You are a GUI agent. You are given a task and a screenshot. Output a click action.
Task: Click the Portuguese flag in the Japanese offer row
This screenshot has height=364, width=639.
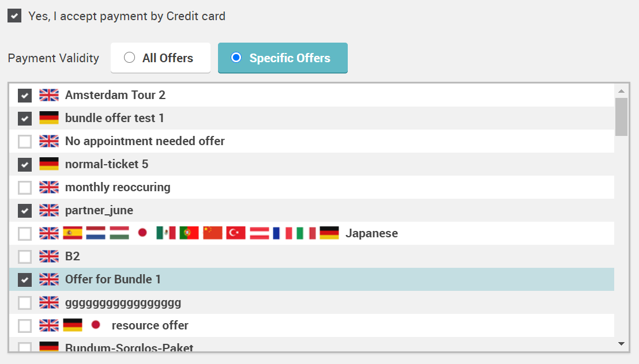pos(189,233)
